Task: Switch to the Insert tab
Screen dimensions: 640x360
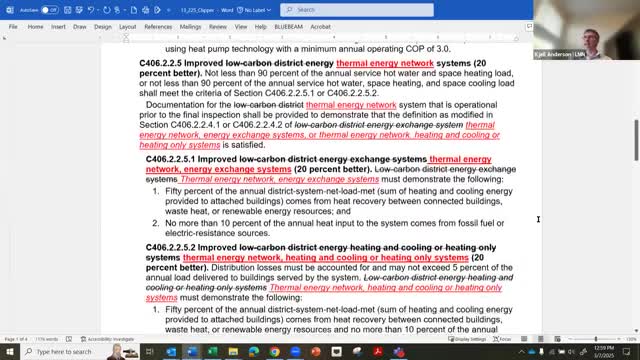Action: 58,27
